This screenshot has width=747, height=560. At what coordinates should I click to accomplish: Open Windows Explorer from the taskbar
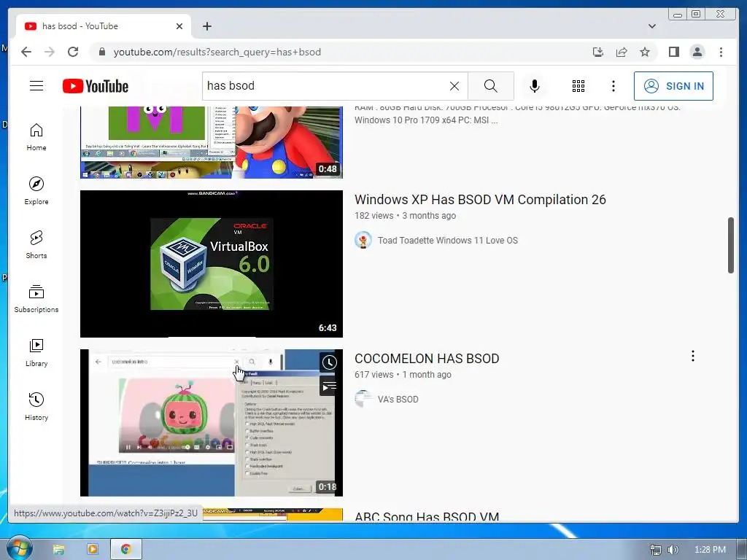pos(58,550)
